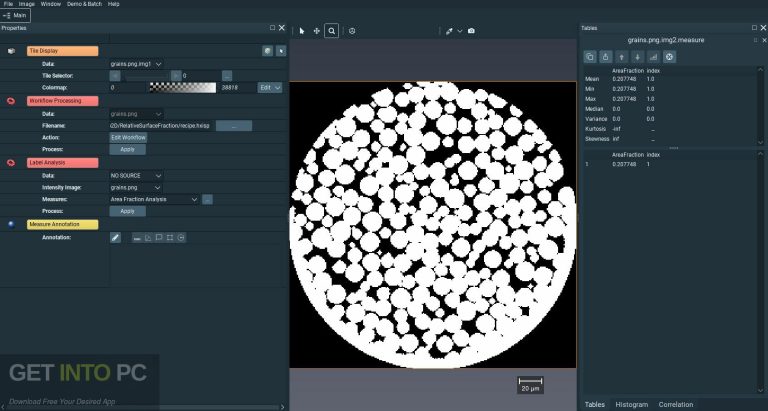Screen dimensions: 768x411
Task: Toggle visibility of Workflow Processing module
Action: tap(11, 101)
